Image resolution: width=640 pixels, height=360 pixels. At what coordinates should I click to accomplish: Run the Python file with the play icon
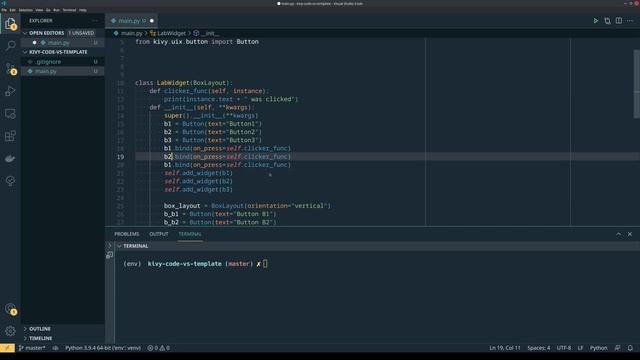click(x=596, y=21)
